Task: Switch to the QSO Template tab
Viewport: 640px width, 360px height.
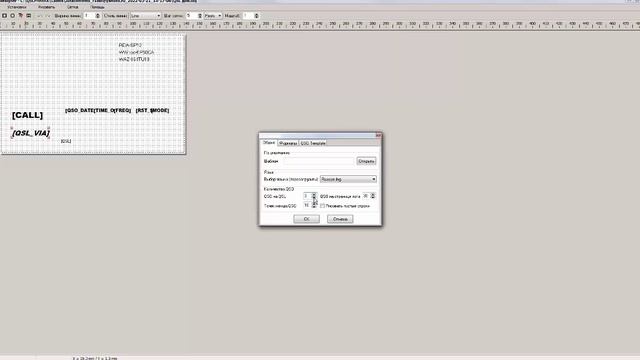Action: click(x=313, y=143)
